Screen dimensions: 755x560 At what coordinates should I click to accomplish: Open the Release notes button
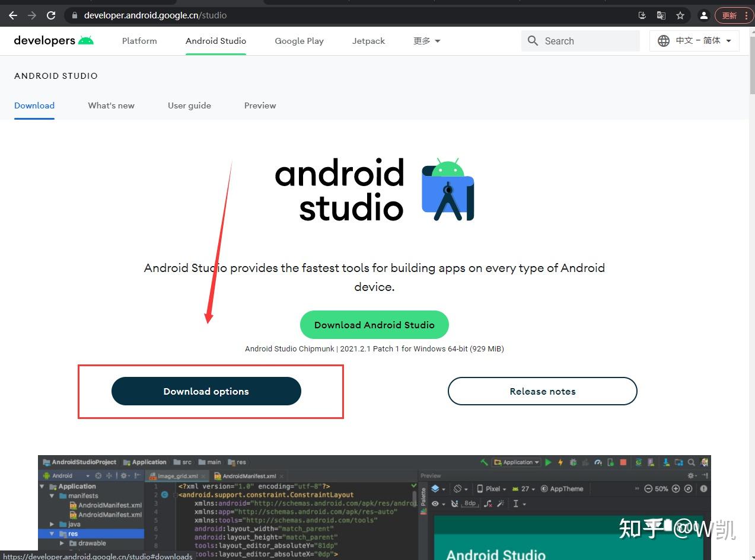[541, 391]
